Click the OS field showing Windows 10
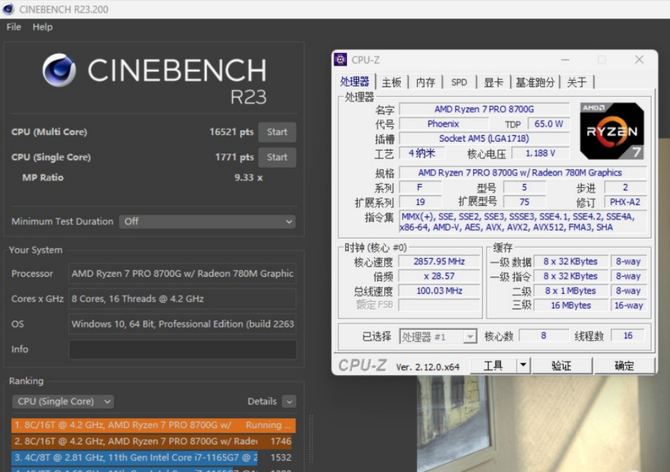 coord(182,324)
